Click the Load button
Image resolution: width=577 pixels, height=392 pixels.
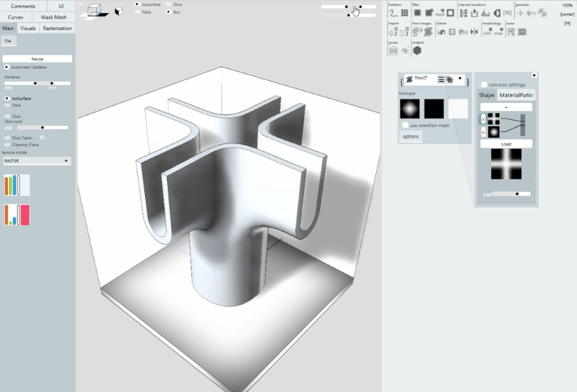506,144
